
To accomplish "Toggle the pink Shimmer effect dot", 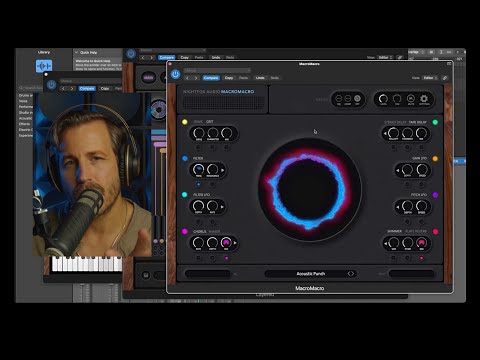I will [x=435, y=231].
